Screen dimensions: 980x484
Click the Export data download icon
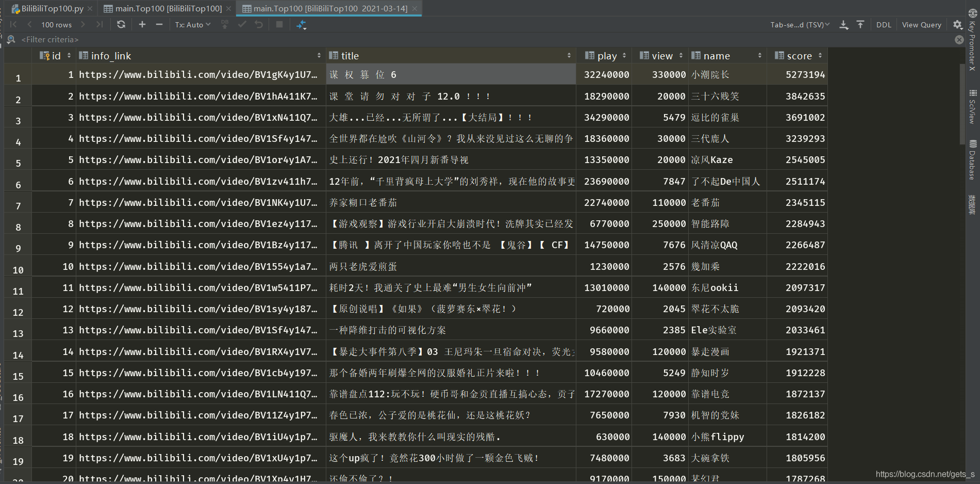tap(844, 24)
